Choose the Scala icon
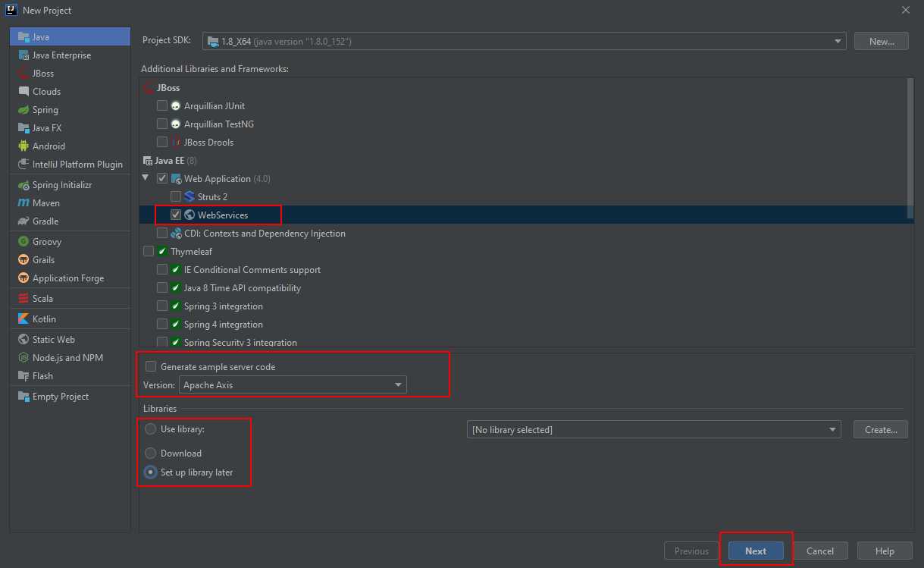924x568 pixels. point(23,298)
